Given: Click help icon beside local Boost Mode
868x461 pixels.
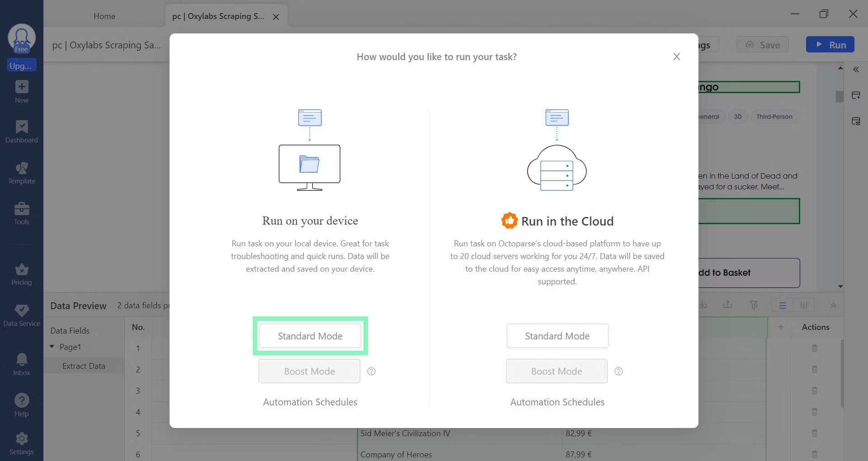Looking at the screenshot, I should point(371,371).
